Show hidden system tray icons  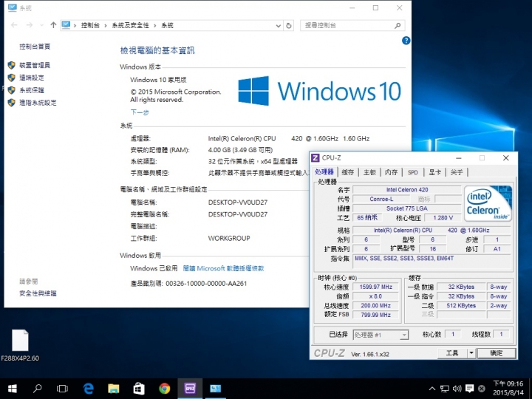tap(432, 389)
